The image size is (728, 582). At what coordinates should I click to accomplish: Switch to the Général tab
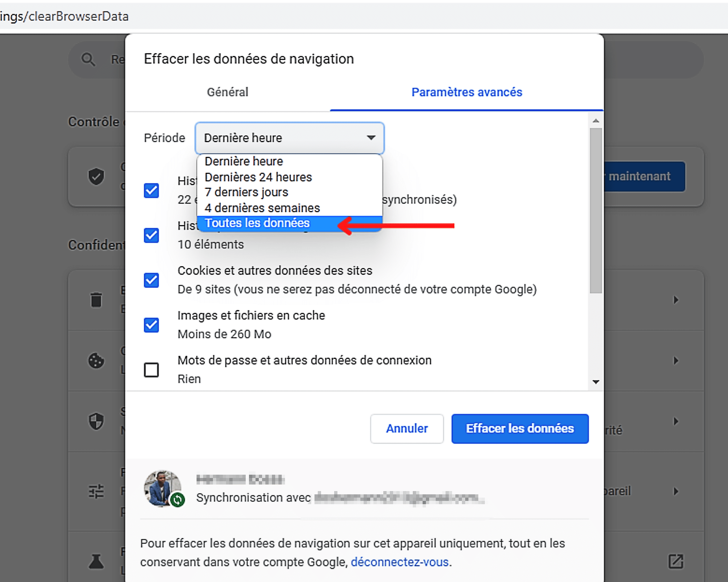click(x=227, y=92)
